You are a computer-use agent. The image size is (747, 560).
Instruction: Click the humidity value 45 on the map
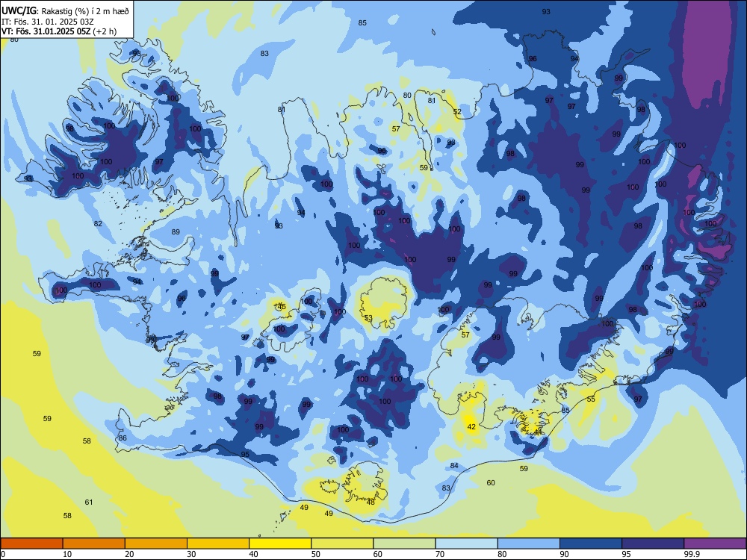[282, 306]
